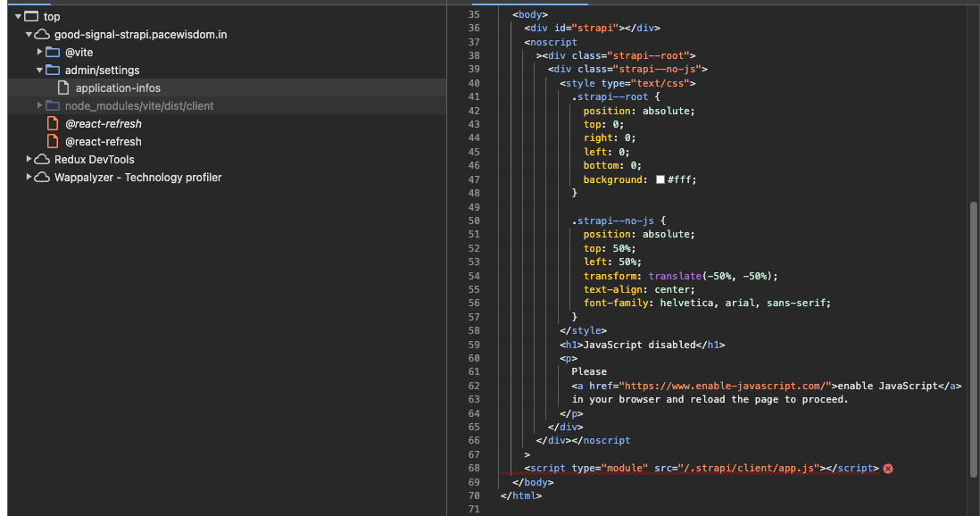The height and width of the screenshot is (516, 980).
Task: Click orange file icon of italic @react-refresh
Action: [53, 124]
